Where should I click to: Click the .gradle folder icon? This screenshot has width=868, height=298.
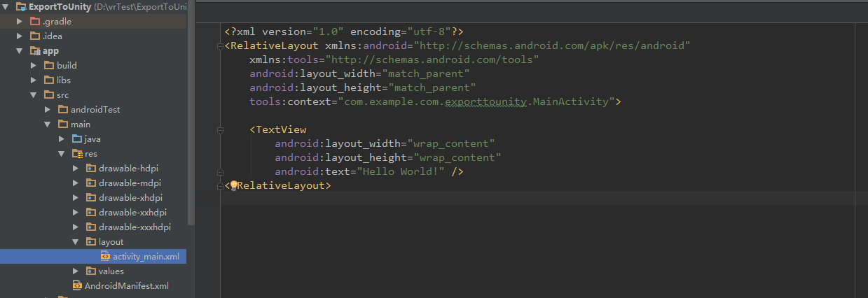(35, 21)
